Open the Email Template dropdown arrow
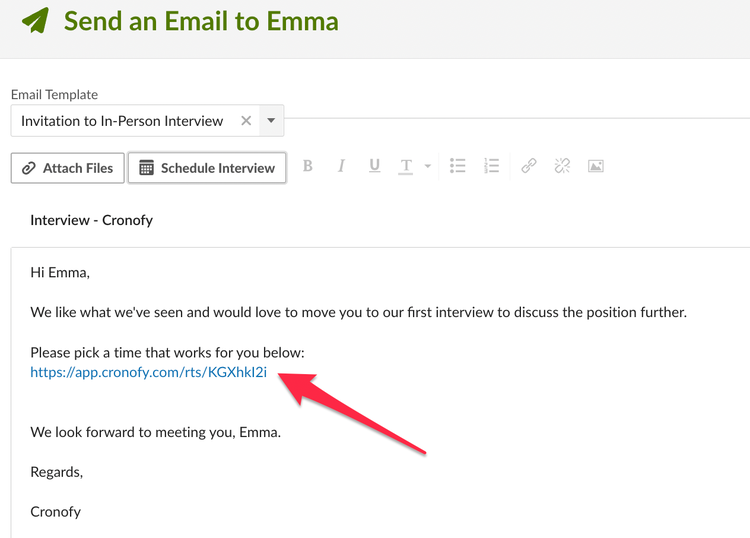Viewport: 750px width, 538px height. tap(271, 121)
